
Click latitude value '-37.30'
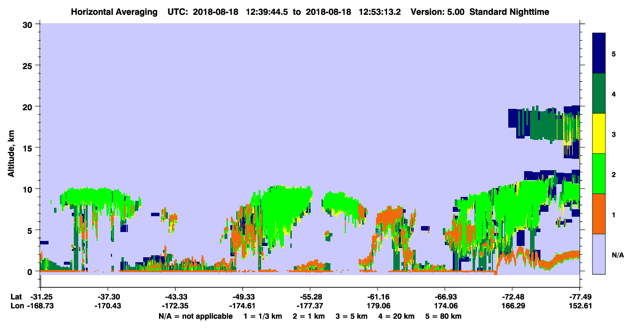click(107, 297)
